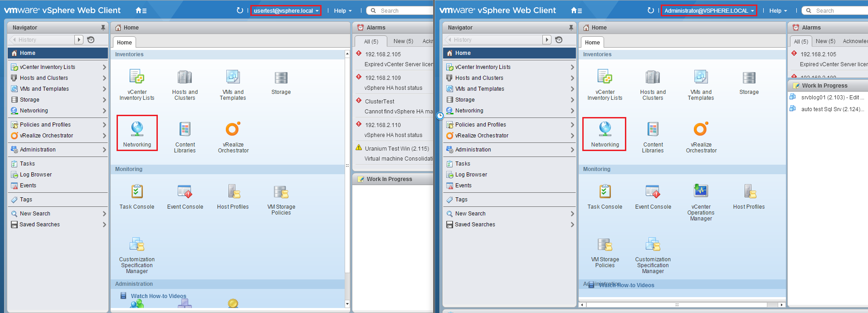This screenshot has height=313, width=868.
Task: Launch vRealize Orchestrator icon in Administrator home
Action: pyautogui.click(x=701, y=137)
